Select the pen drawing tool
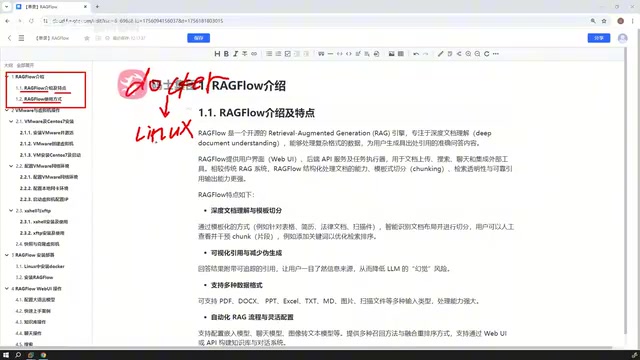This screenshot has height=360, width=640. pos(440,54)
